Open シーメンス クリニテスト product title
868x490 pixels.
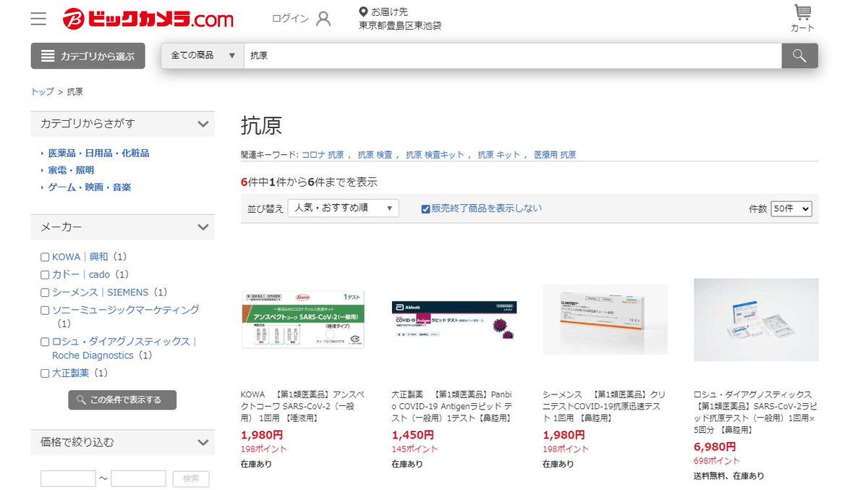pos(604,407)
